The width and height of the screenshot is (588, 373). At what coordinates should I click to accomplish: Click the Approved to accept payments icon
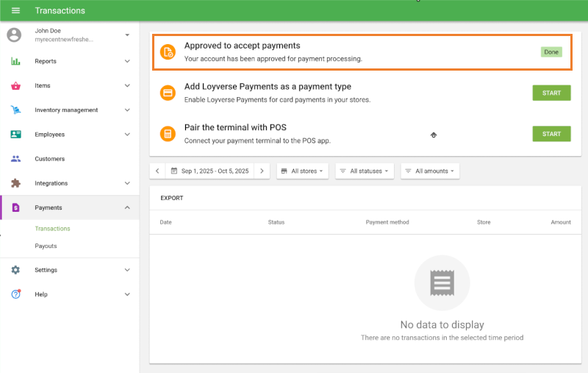coord(168,51)
